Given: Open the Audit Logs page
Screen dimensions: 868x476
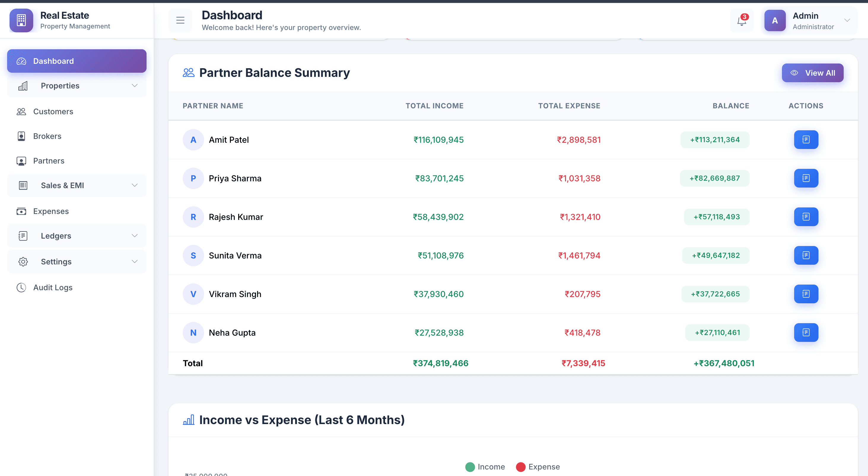Looking at the screenshot, I should point(53,288).
